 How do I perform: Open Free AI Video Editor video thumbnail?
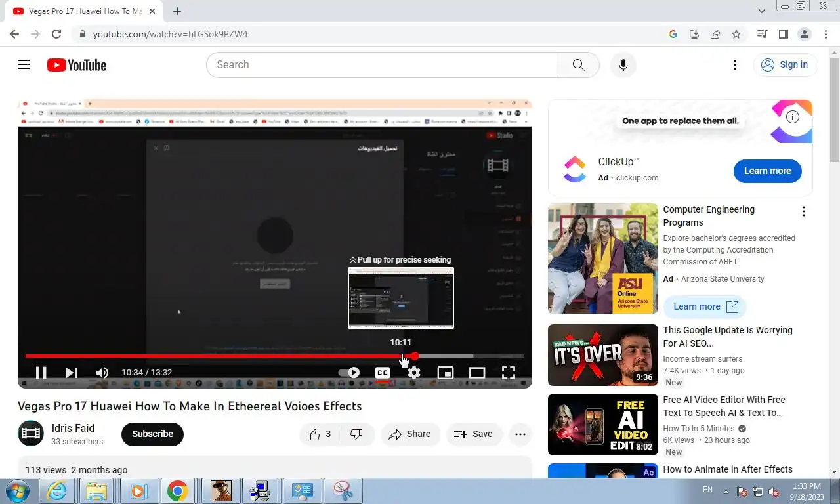coord(602,425)
